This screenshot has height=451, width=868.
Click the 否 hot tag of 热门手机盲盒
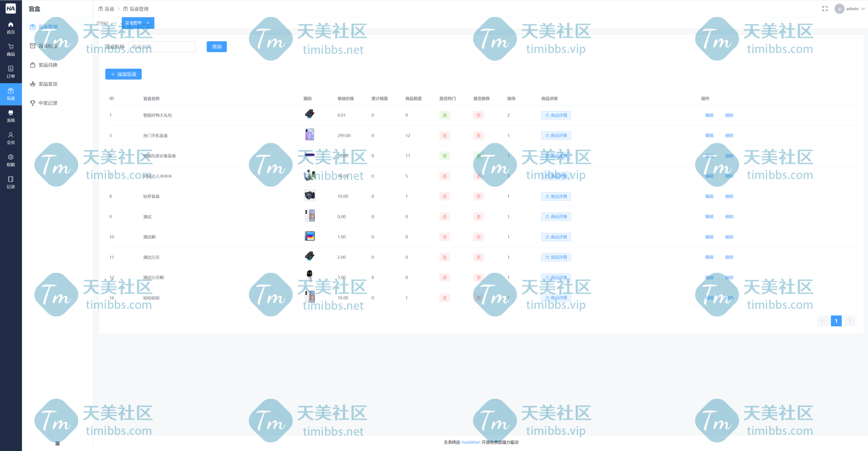point(445,136)
